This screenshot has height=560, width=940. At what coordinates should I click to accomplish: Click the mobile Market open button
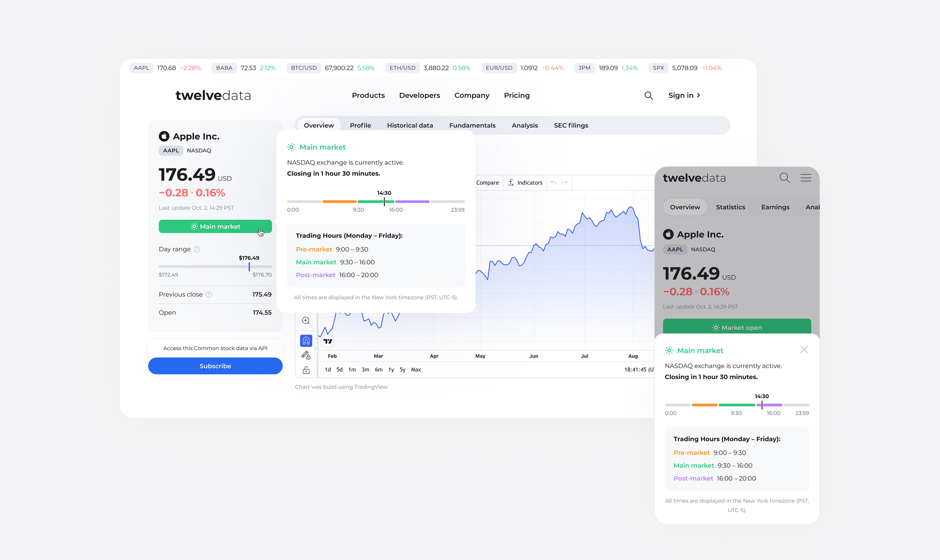coord(737,327)
